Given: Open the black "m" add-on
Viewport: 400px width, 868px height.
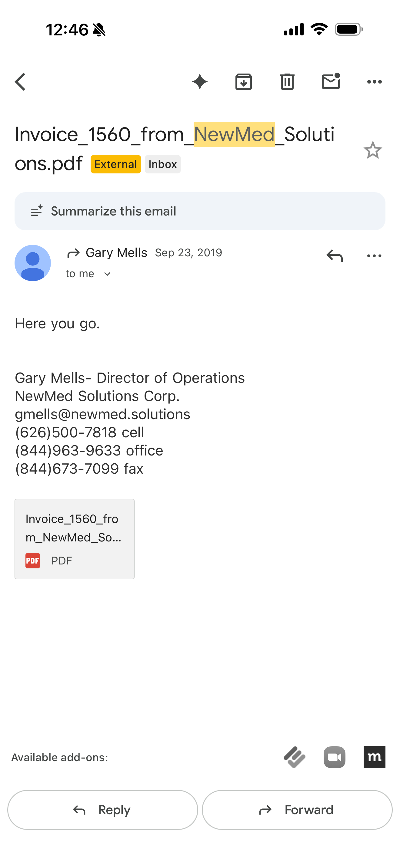Looking at the screenshot, I should (x=374, y=757).
